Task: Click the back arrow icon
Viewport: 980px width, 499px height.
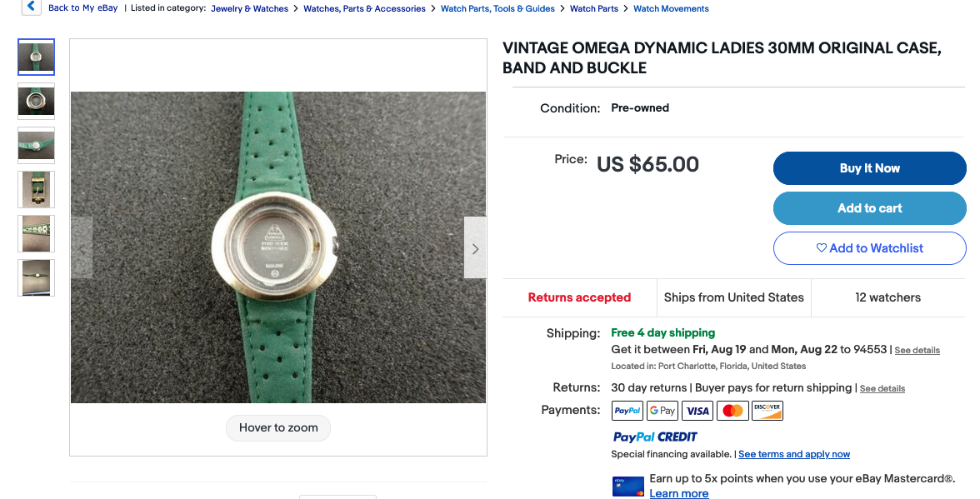Action: (31, 7)
